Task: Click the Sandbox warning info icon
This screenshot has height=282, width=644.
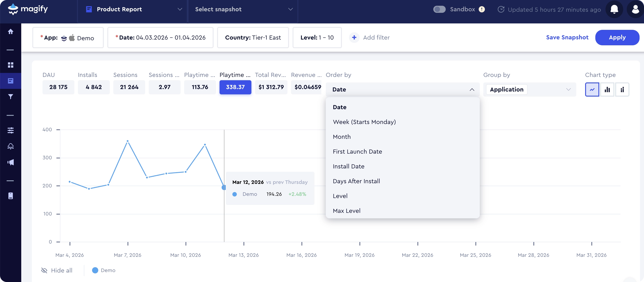Action: [x=482, y=10]
